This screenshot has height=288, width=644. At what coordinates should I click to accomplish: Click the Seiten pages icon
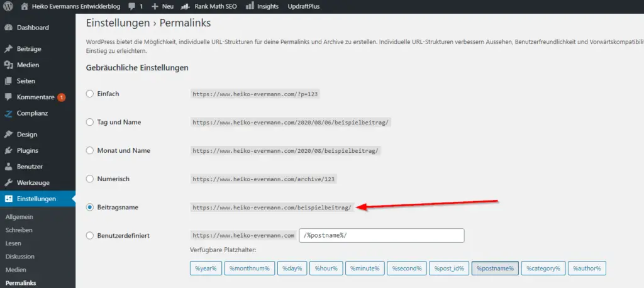(x=9, y=81)
